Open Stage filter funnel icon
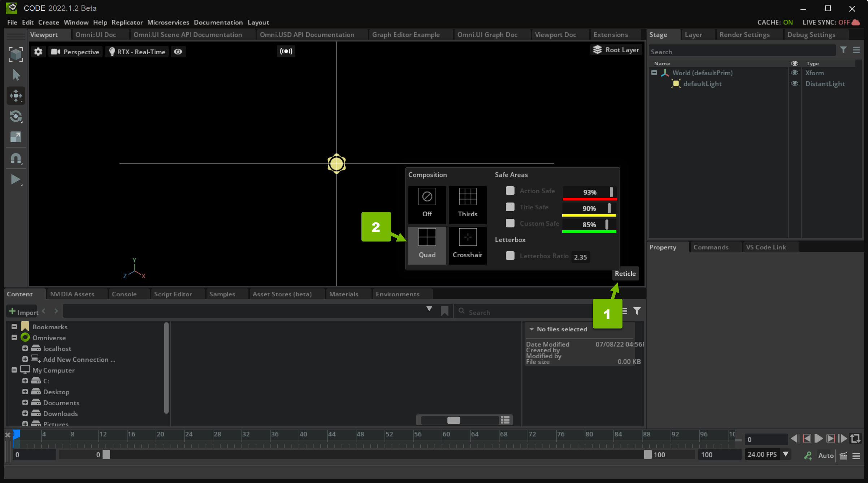868x483 pixels. click(843, 50)
